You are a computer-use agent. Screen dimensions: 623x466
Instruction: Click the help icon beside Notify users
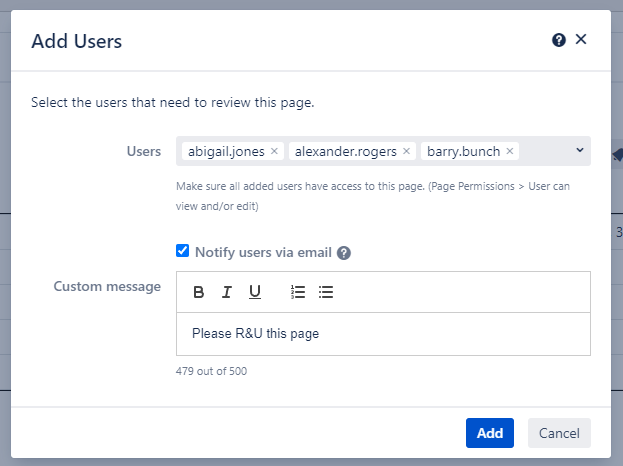point(344,253)
